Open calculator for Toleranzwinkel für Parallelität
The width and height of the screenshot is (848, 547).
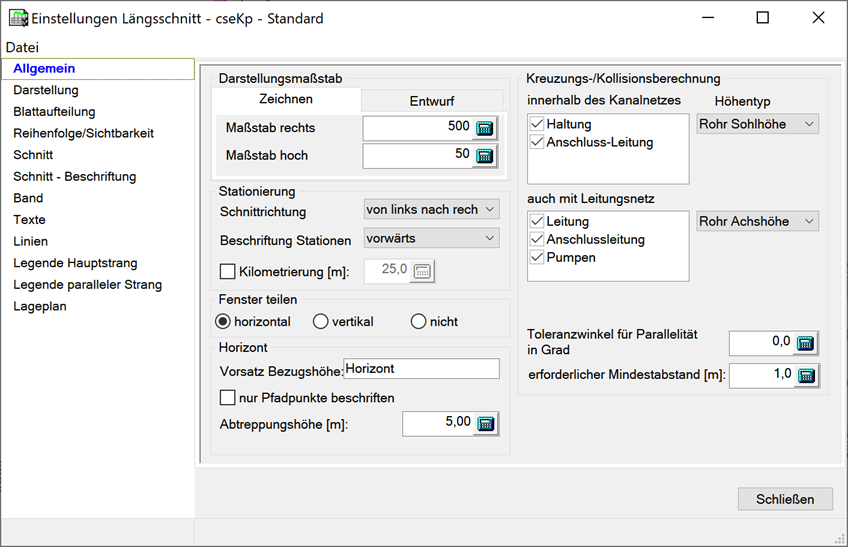(805, 343)
